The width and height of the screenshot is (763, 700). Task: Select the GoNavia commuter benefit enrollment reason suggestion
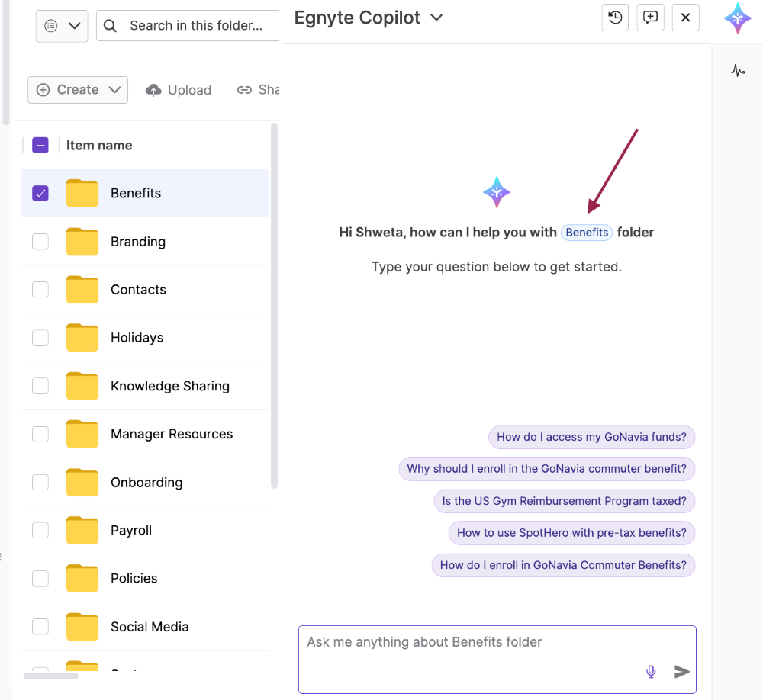click(547, 469)
